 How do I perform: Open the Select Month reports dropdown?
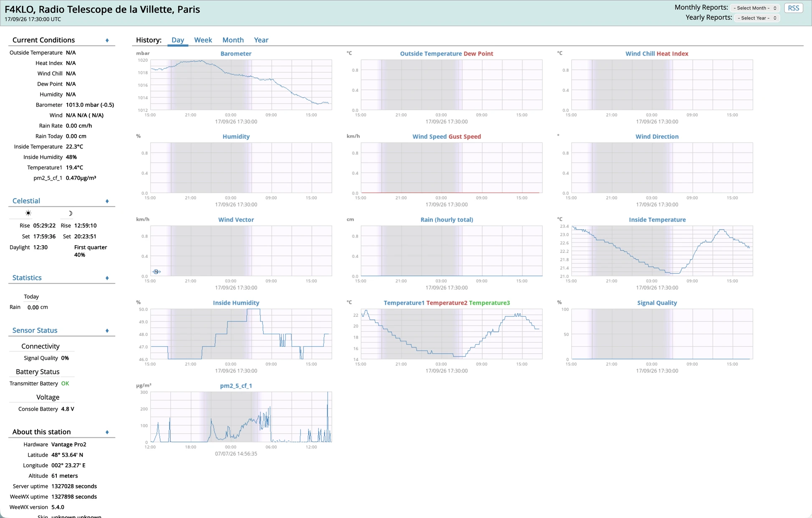coord(755,8)
